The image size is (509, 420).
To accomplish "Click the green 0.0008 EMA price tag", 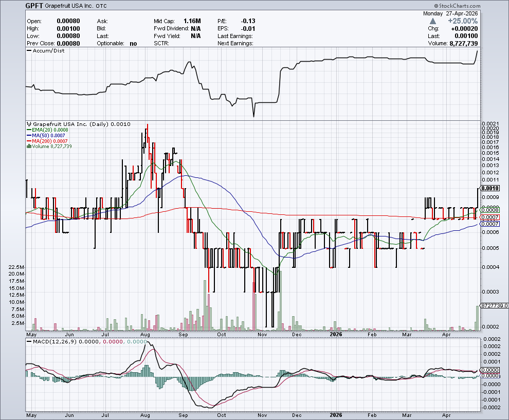I will (x=490, y=210).
